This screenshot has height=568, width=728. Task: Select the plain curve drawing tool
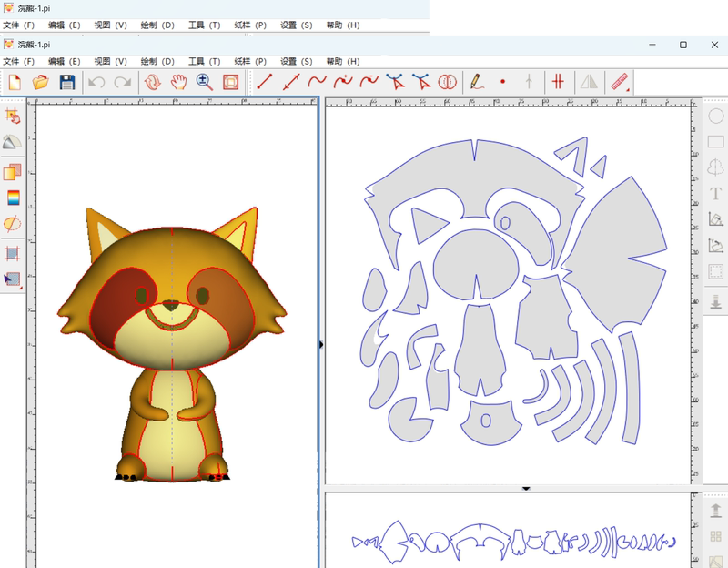click(x=317, y=81)
